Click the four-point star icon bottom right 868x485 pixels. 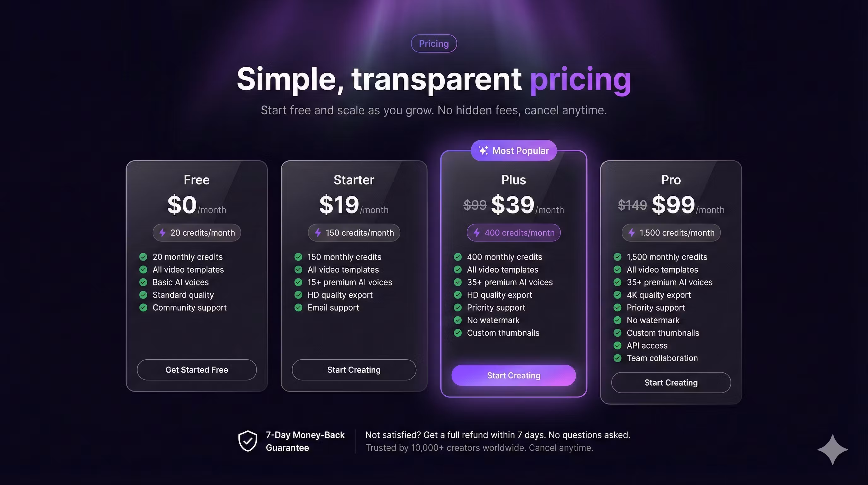click(x=832, y=449)
